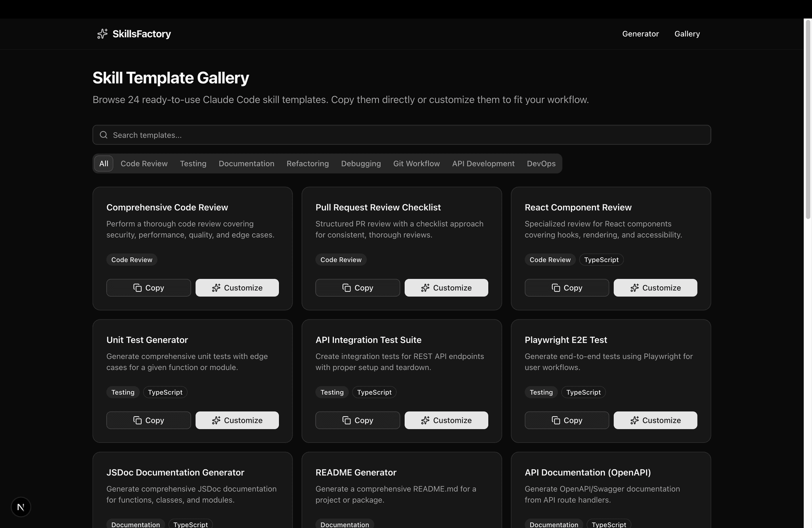Switch to the Testing category tab

click(193, 164)
